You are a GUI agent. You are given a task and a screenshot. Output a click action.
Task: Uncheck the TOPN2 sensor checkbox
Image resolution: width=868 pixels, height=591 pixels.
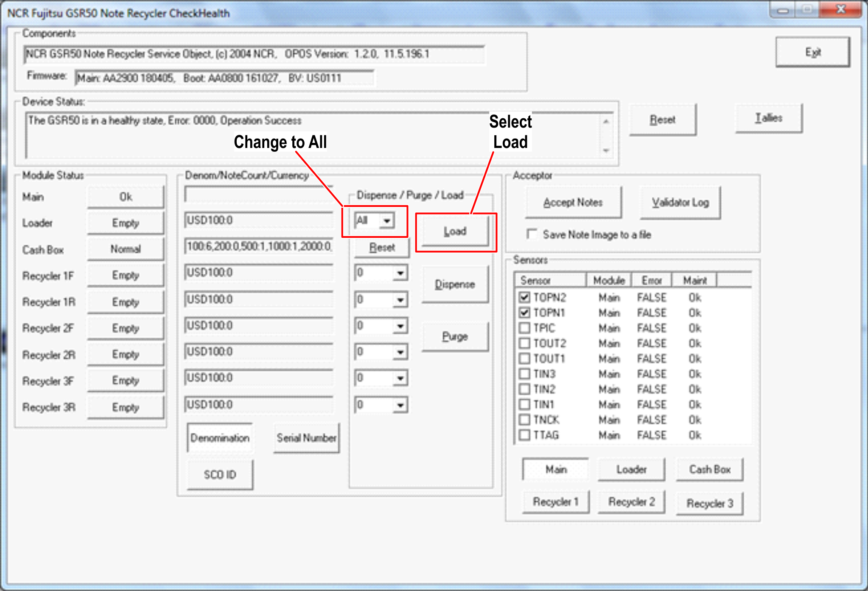(x=525, y=297)
